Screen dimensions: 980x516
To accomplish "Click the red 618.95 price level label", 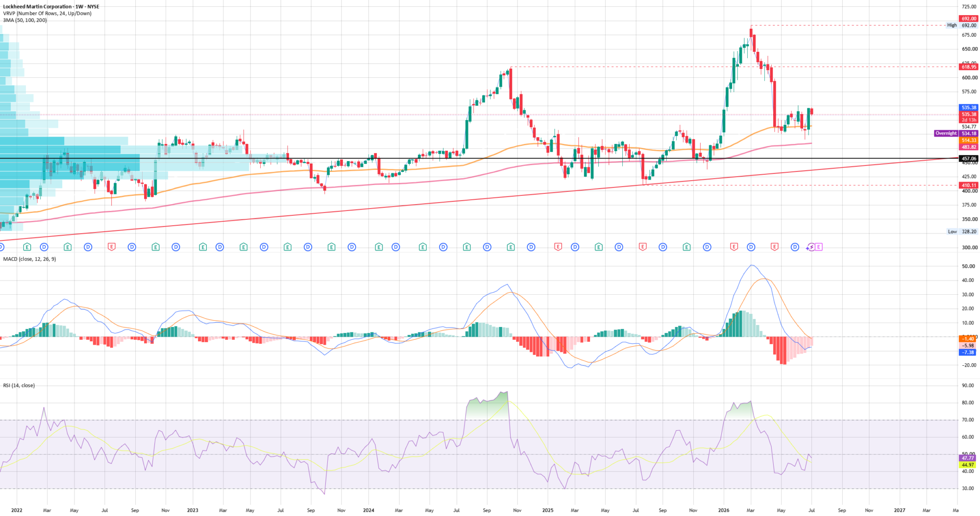I will click(968, 67).
